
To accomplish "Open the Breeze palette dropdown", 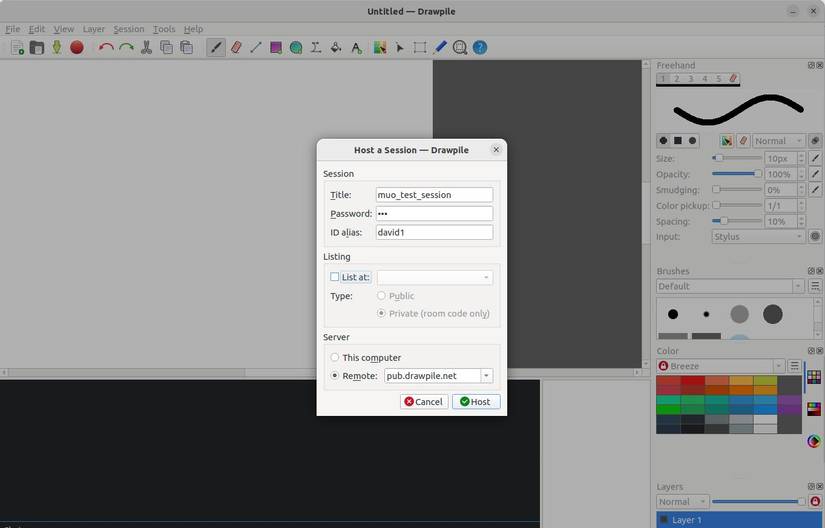I will (x=720, y=366).
